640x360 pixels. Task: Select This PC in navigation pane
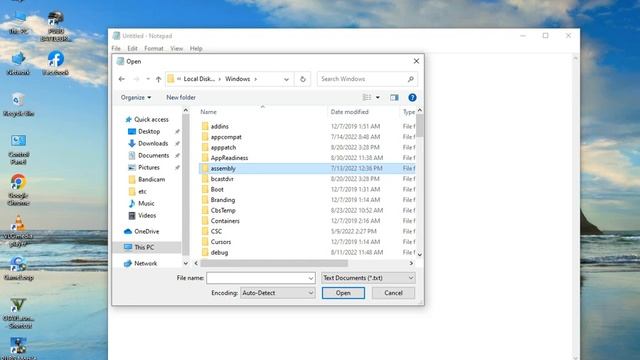[x=144, y=247]
